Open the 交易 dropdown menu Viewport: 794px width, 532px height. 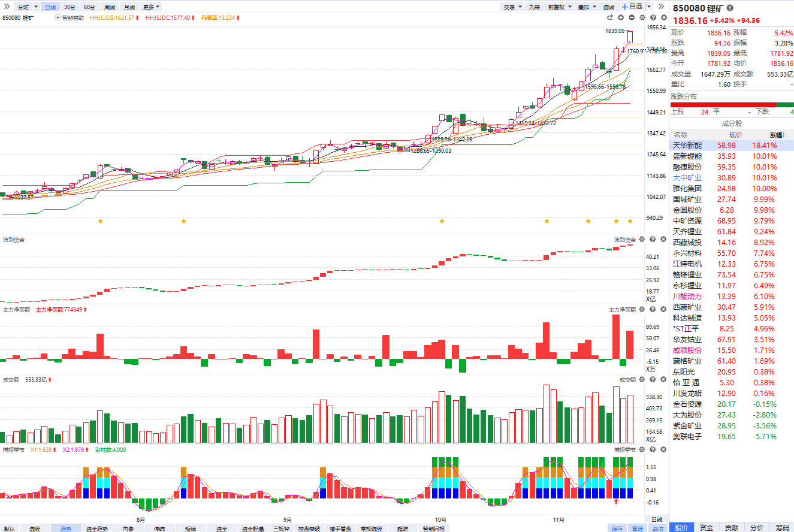coord(512,7)
